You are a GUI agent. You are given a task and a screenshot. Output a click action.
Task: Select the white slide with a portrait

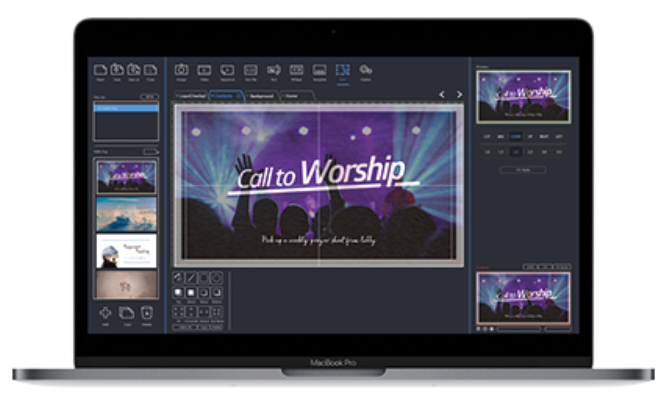[126, 251]
